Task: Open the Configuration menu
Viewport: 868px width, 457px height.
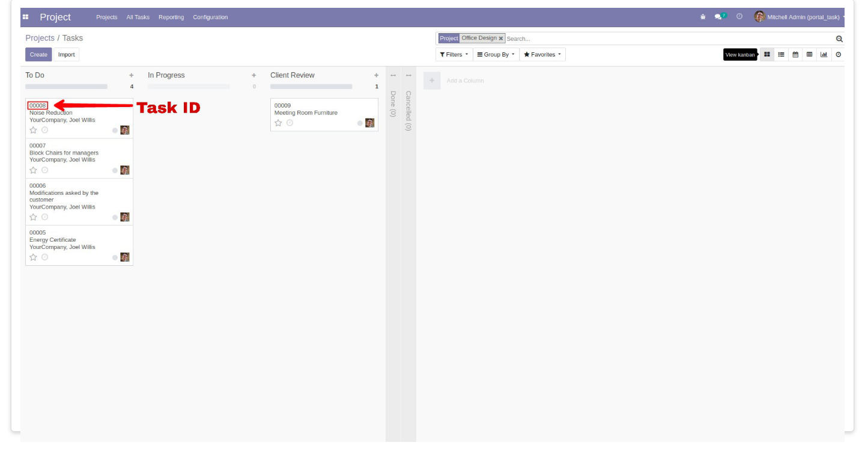Action: [x=210, y=17]
